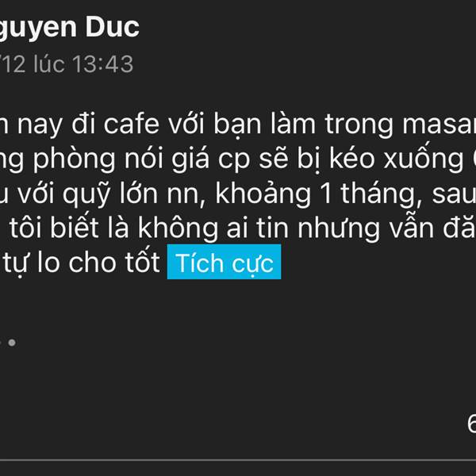Viewport: 476px width, 476px height.
Task: Click the count number 6 below post
Action: point(471,424)
